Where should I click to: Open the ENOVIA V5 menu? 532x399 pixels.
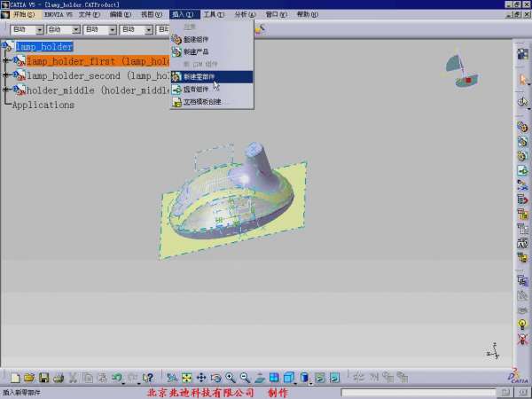[59, 14]
